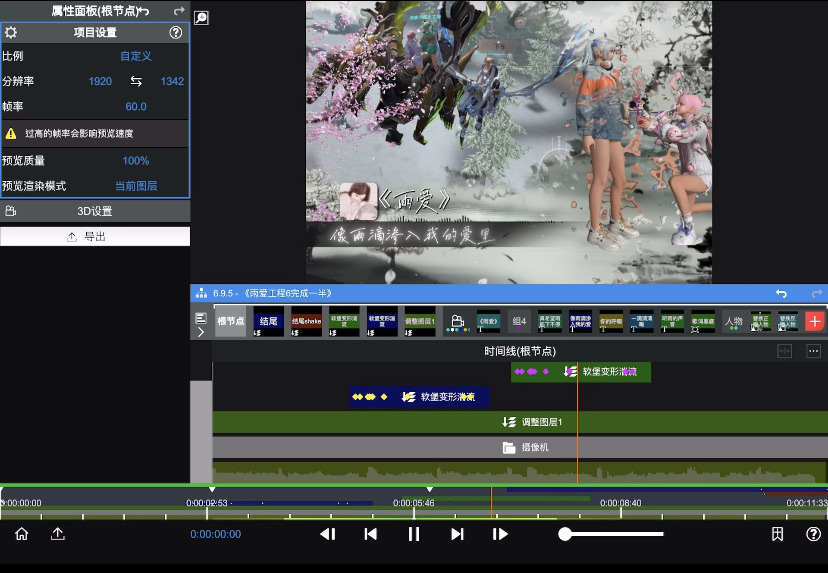Click the audio waveform track

click(x=520, y=472)
